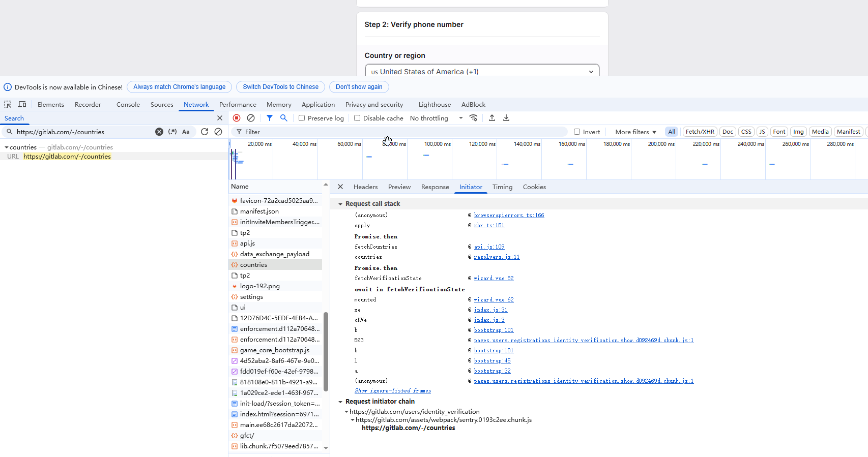Open the browserapierrors.ts:166 source link
This screenshot has height=457, width=868.
click(509, 215)
